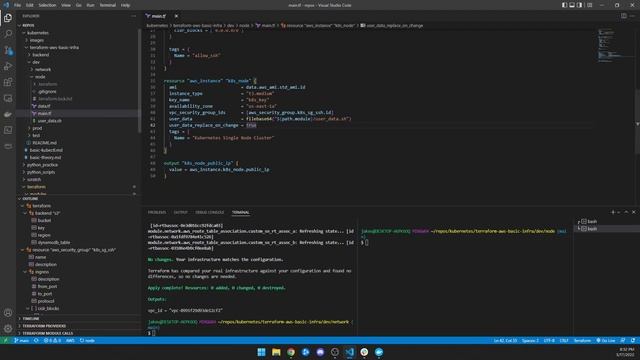
Task: Open the Docker view in activity bar
Action: (x=8, y=114)
